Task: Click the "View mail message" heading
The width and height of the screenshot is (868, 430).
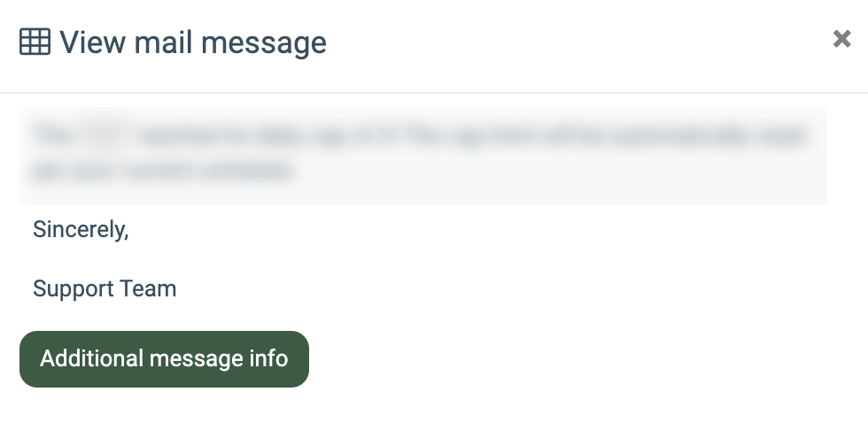Action: [192, 42]
